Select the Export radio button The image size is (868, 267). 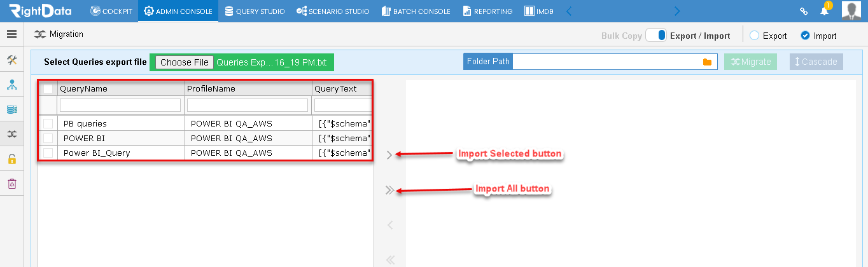click(754, 36)
